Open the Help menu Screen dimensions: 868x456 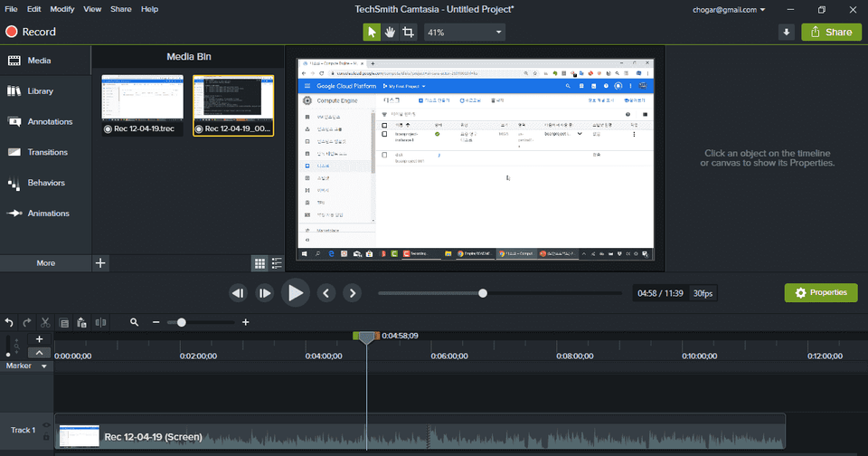coord(149,9)
